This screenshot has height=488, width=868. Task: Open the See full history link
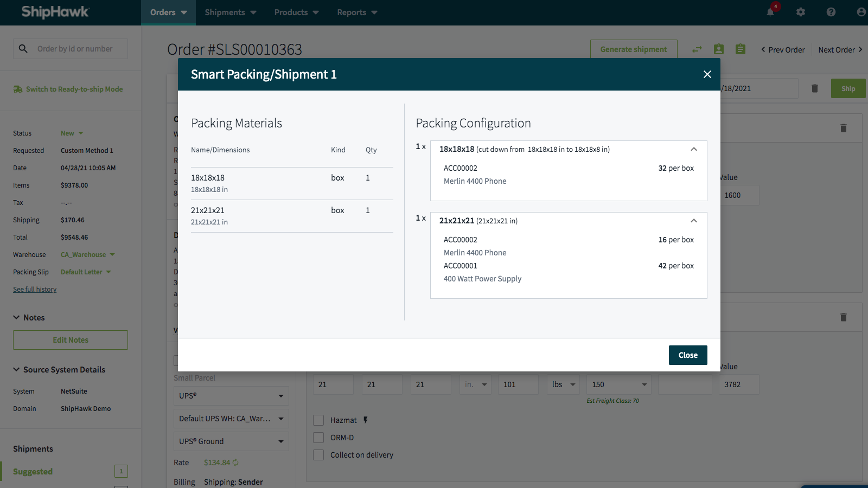point(35,290)
